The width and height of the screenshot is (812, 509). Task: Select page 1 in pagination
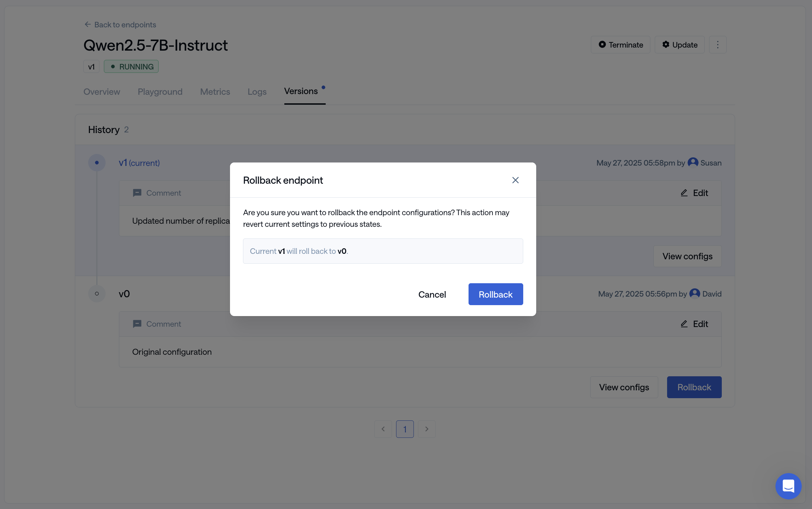point(405,429)
